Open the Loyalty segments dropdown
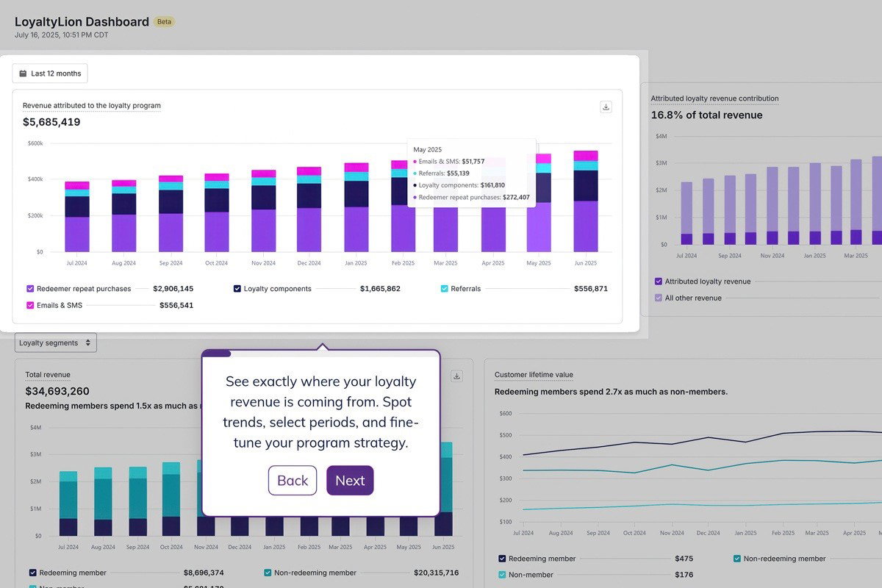The image size is (882, 588). tap(56, 343)
